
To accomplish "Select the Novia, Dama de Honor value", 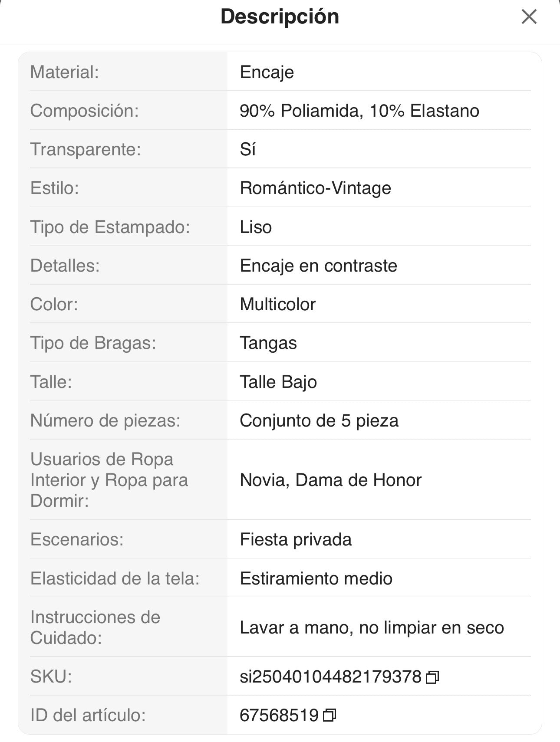I will (x=330, y=480).
